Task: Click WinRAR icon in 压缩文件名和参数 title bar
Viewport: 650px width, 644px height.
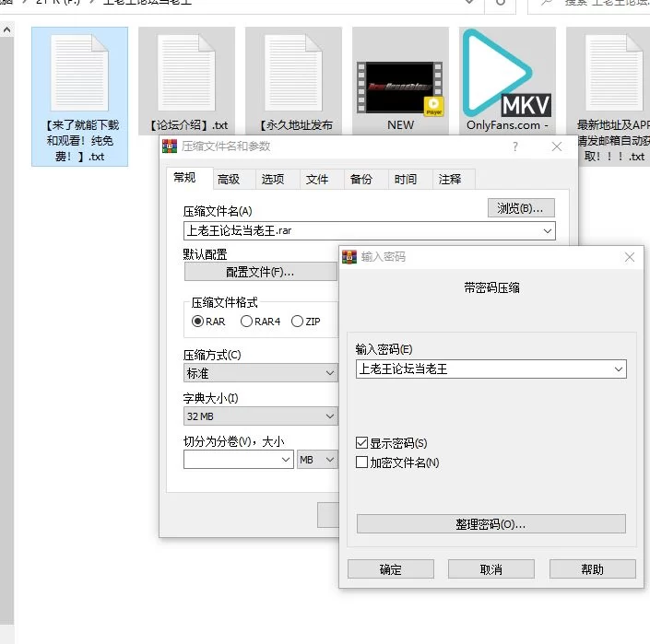Action: (170, 146)
